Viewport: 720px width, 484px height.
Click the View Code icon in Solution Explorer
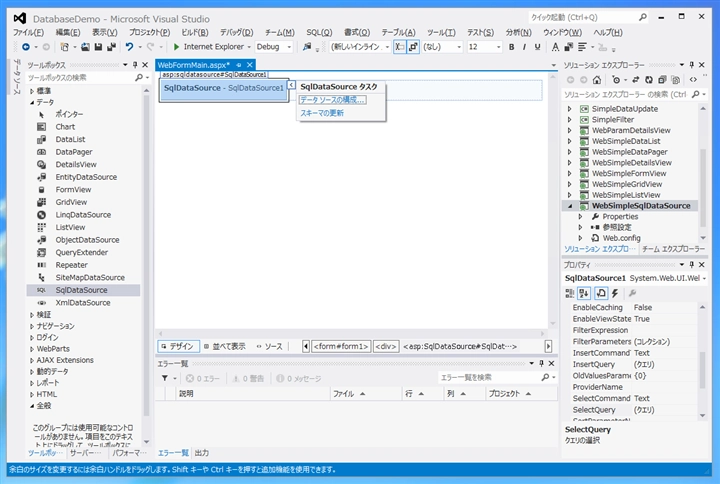pos(693,80)
